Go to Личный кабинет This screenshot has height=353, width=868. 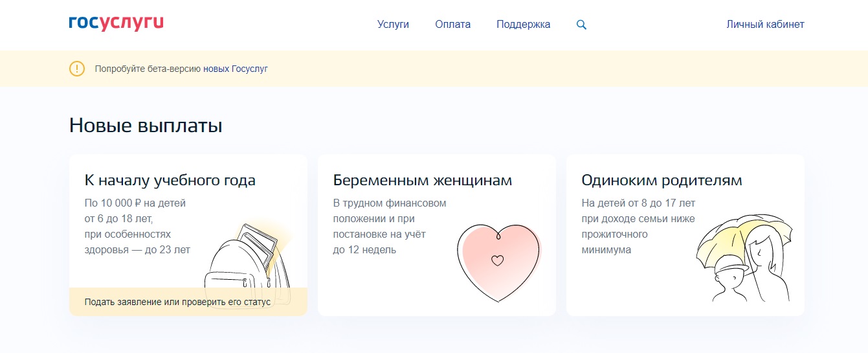(765, 25)
